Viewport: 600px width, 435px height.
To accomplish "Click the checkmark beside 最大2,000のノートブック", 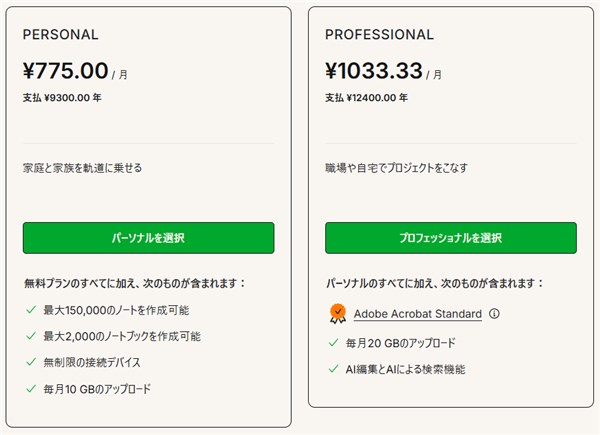I will point(31,336).
